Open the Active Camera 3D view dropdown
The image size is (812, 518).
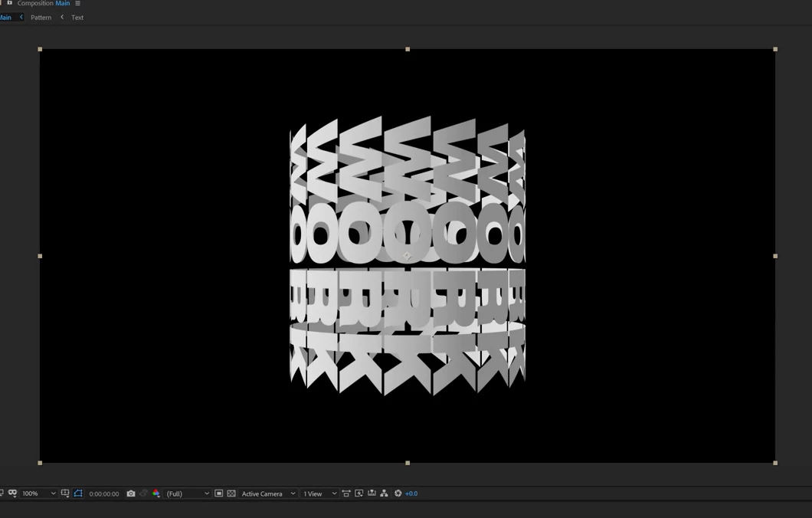click(268, 493)
